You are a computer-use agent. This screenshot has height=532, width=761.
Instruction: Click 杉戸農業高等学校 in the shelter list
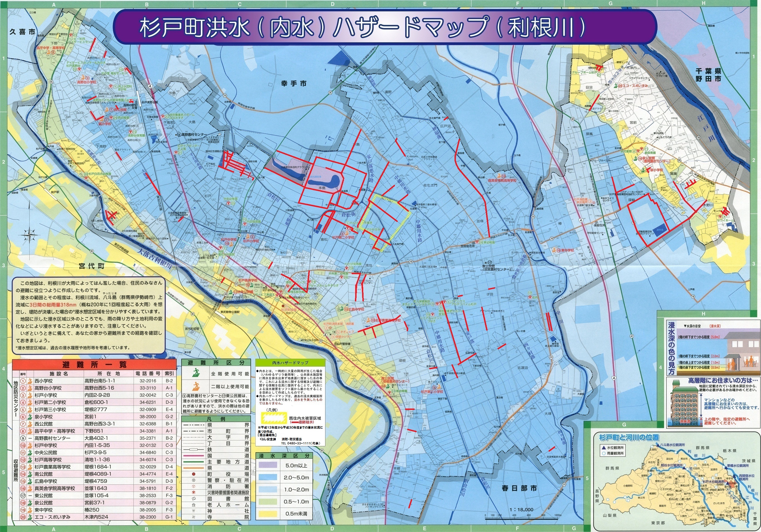52,467
